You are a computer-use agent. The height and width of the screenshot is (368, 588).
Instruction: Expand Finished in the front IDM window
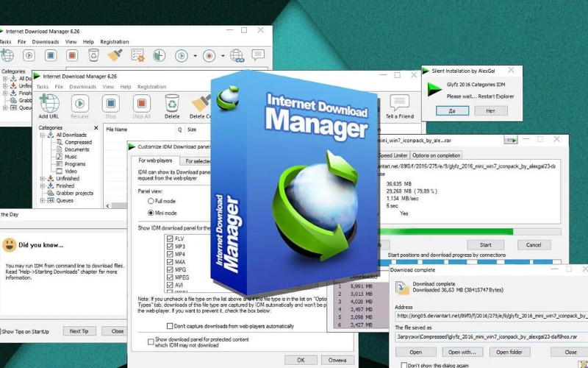pos(43,186)
